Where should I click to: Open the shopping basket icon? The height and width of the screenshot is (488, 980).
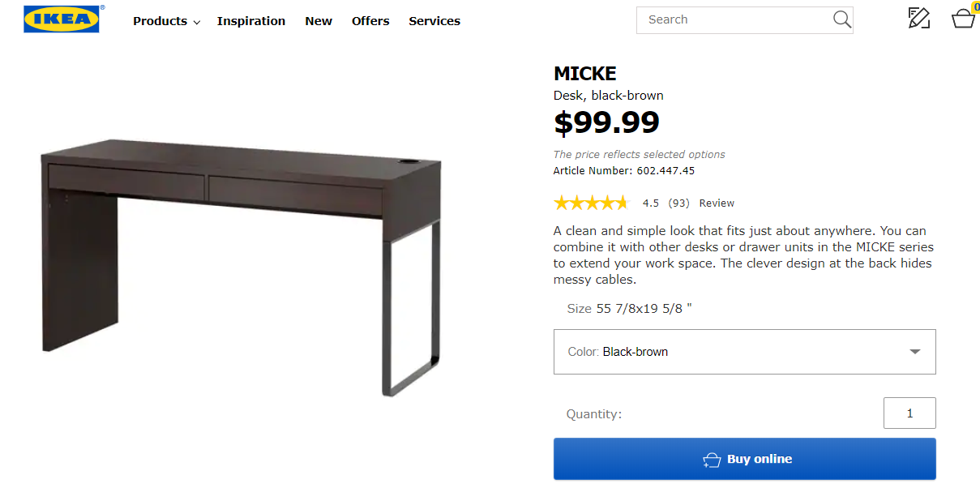(962, 19)
